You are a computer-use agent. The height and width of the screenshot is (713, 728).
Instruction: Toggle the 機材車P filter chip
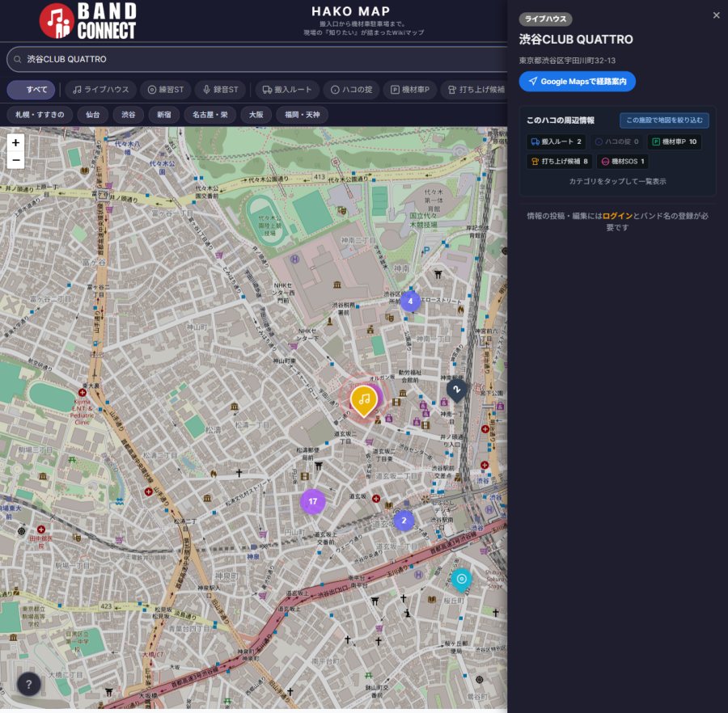click(x=410, y=90)
